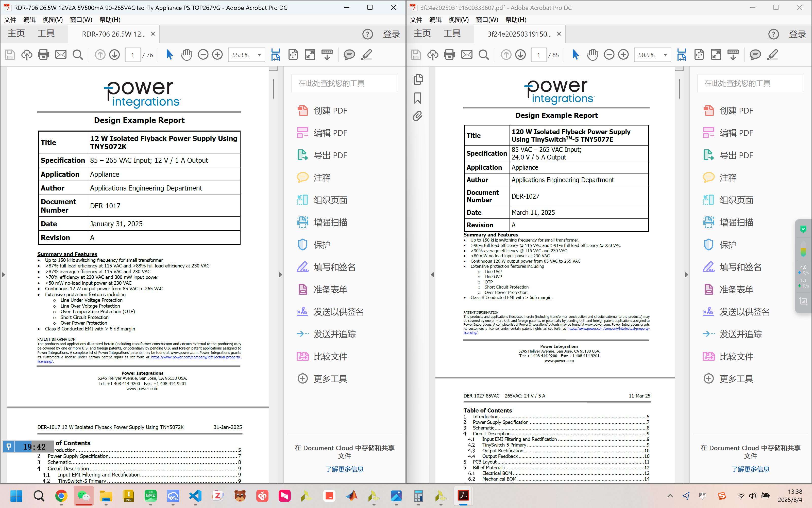Zoom in with plus icon in right window

tap(623, 54)
